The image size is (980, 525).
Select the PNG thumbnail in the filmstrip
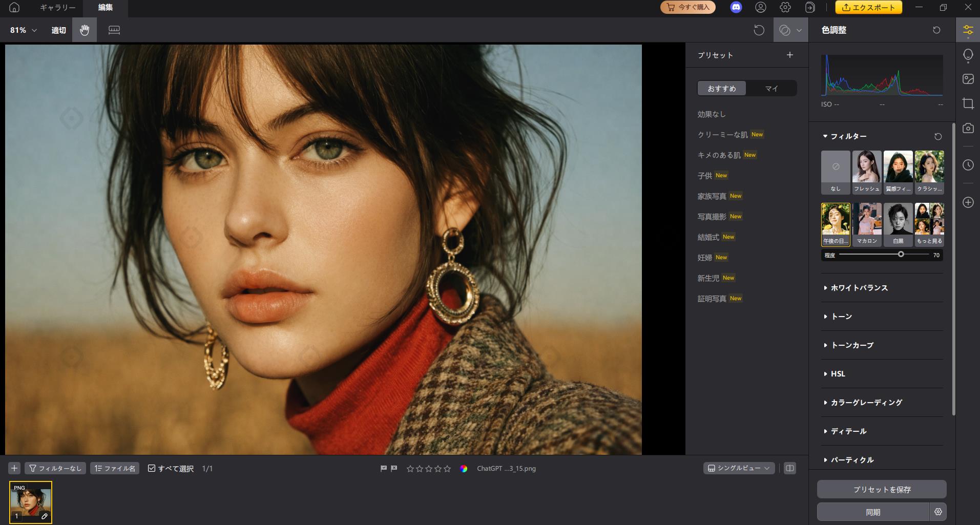(31, 502)
